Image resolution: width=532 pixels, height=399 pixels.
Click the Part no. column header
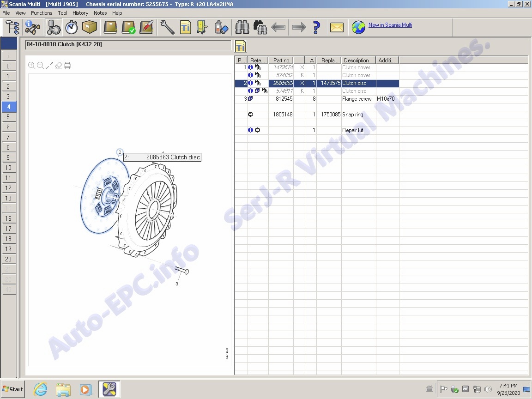[x=281, y=60]
